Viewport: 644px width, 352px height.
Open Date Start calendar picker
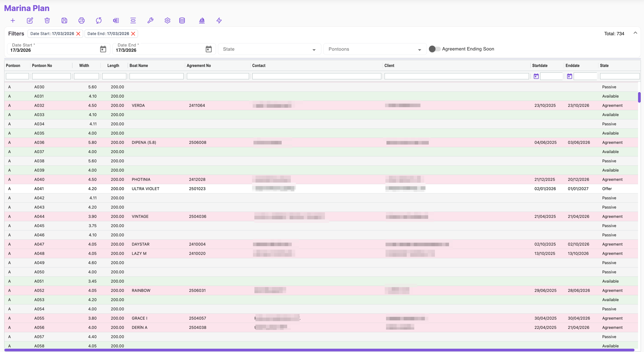coord(103,49)
